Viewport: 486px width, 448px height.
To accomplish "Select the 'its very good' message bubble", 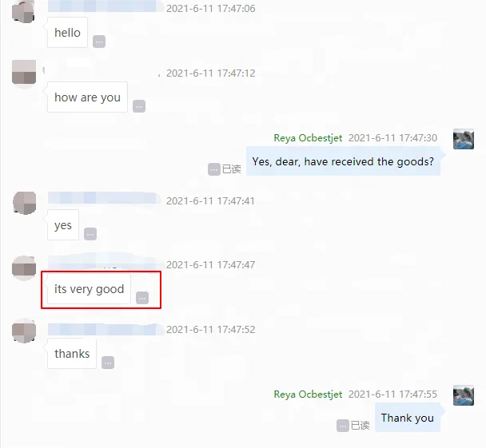I will (89, 289).
